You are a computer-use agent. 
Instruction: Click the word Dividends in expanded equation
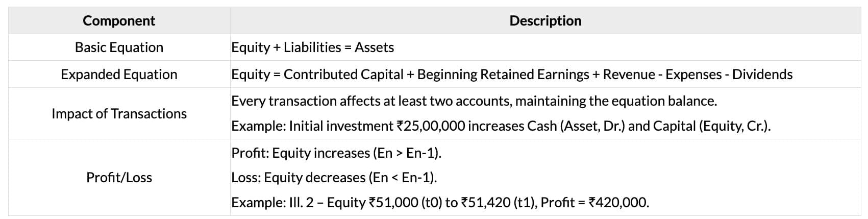(x=762, y=75)
